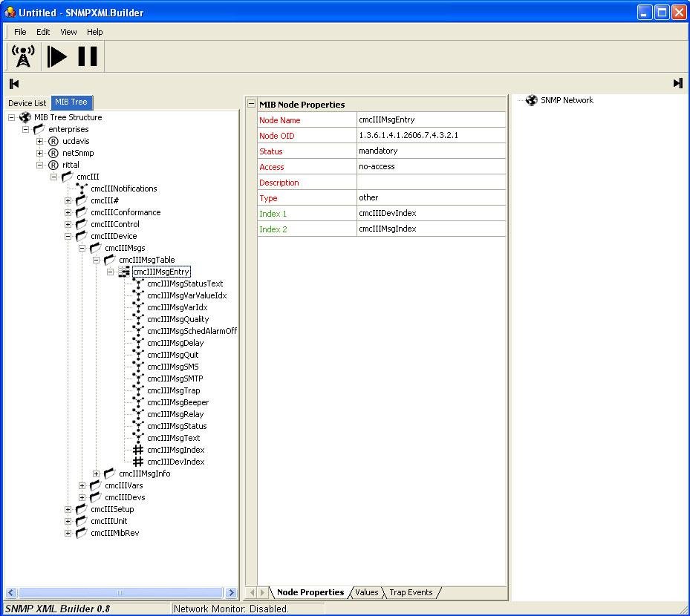This screenshot has width=690, height=616.
Task: Open the Edit menu
Action: coord(43,32)
